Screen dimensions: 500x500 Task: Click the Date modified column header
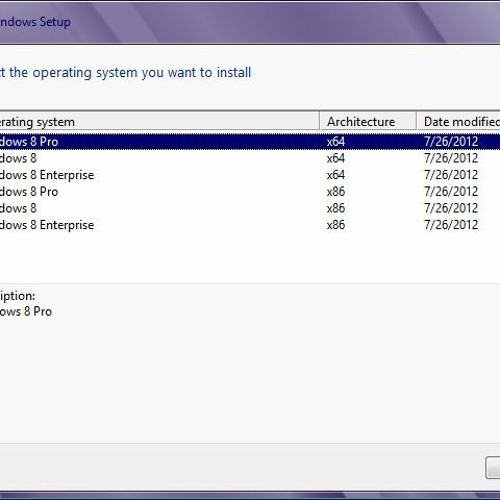pyautogui.click(x=458, y=121)
